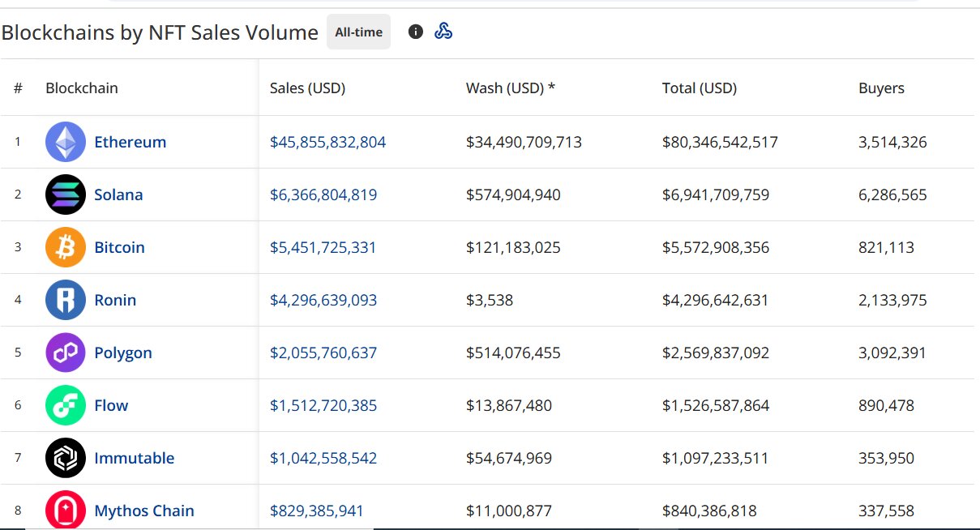Open the Ronin blockchain link

coord(115,300)
